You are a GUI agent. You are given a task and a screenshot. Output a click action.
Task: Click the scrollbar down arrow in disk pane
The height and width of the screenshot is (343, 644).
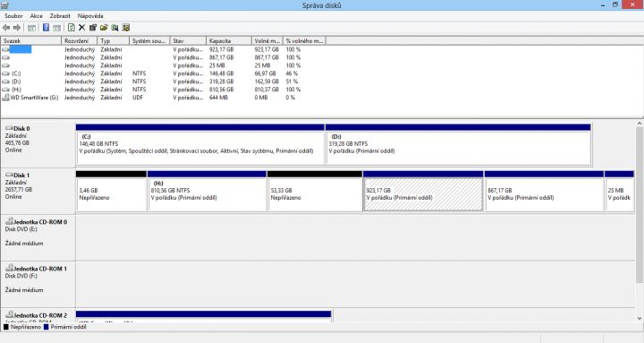tap(640, 318)
